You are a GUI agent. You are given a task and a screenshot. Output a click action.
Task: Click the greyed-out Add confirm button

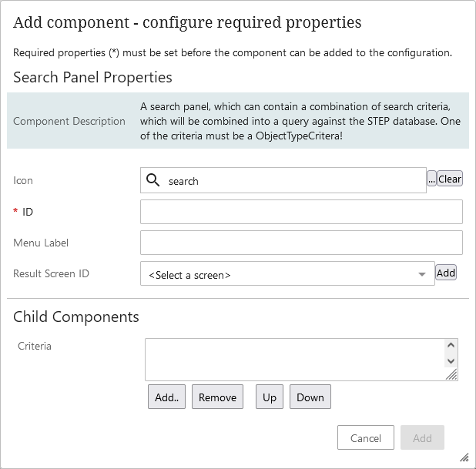pos(422,437)
